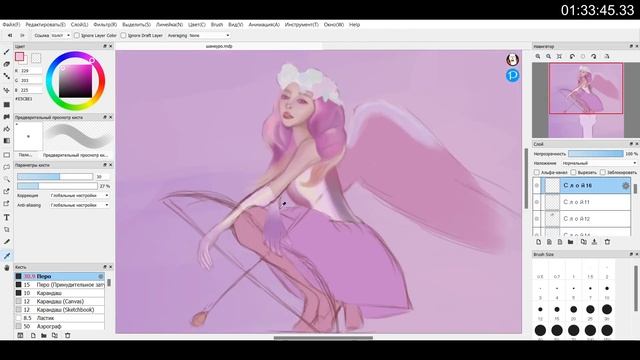
Task: Rotate canvas right in Navigator
Action: tap(593, 56)
